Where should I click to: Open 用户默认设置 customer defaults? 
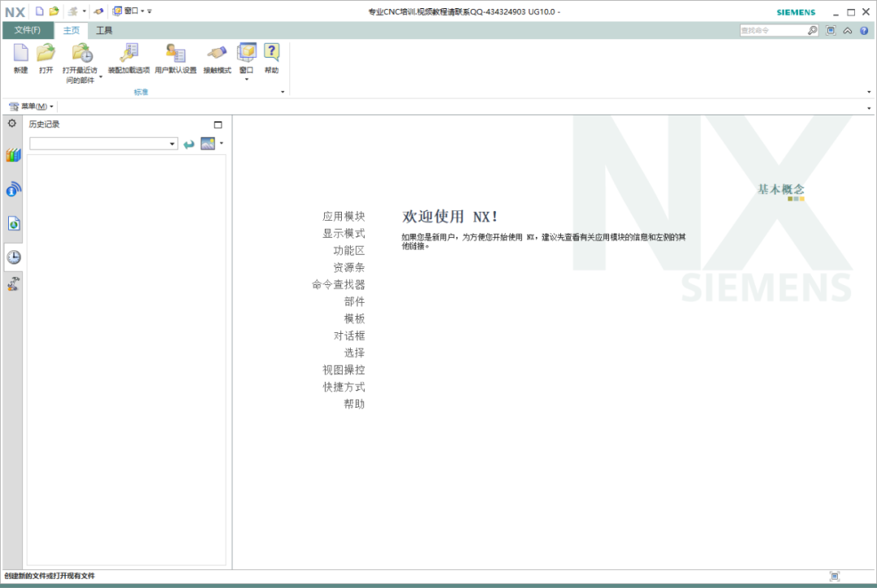(x=175, y=58)
